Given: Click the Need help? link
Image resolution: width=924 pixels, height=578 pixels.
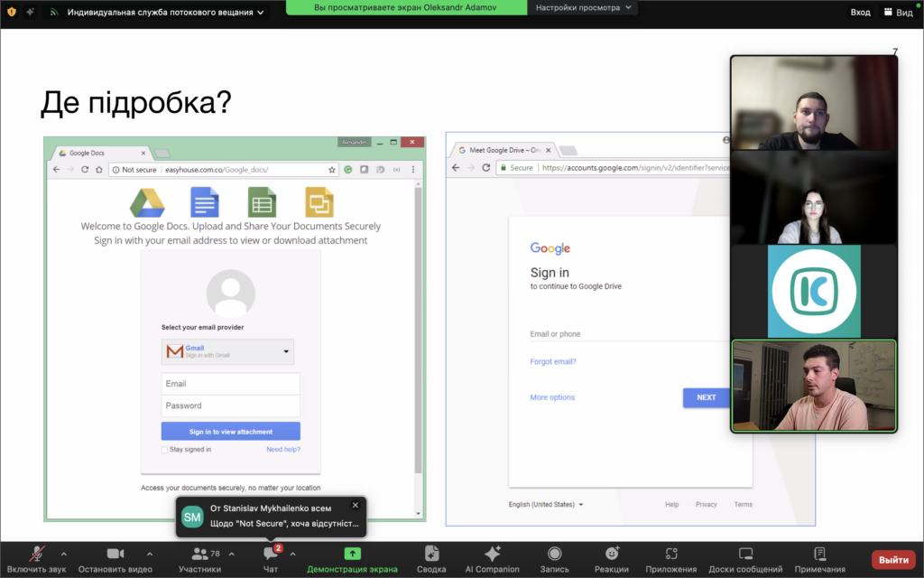Looking at the screenshot, I should click(282, 450).
